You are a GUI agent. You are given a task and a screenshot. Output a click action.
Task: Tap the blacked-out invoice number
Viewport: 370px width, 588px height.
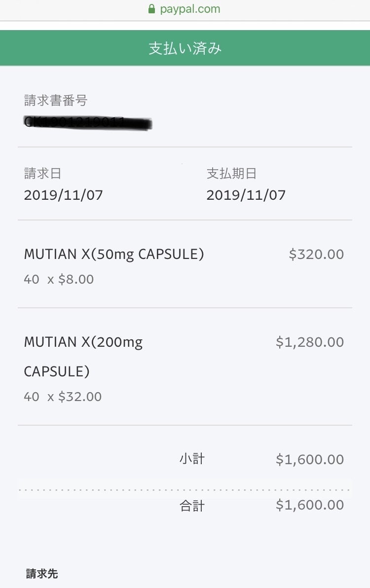pos(87,123)
